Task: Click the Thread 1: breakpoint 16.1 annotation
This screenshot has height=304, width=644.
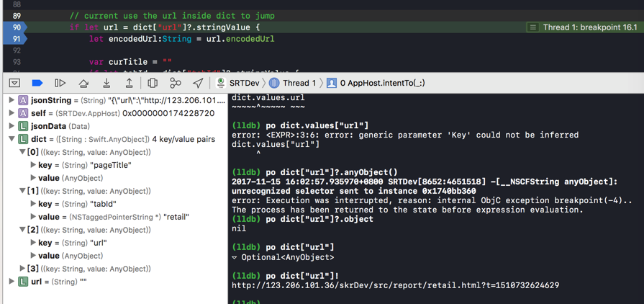Action: [x=590, y=27]
